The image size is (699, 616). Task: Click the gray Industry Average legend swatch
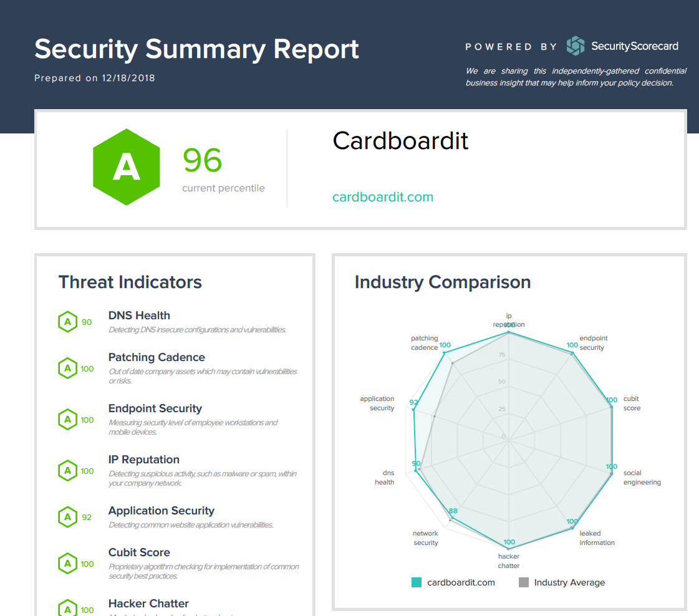tap(524, 582)
